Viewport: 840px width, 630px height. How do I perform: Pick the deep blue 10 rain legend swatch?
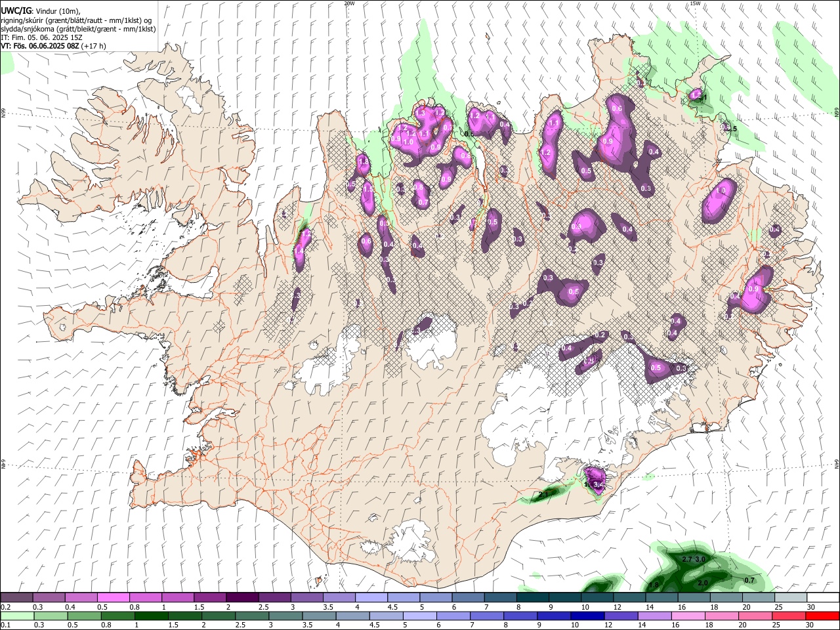pos(588,616)
